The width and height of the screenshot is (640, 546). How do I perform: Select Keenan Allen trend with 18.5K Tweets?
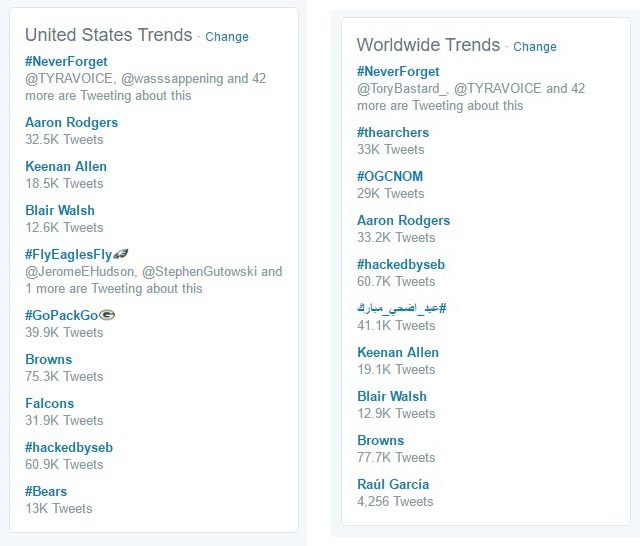[x=66, y=166]
